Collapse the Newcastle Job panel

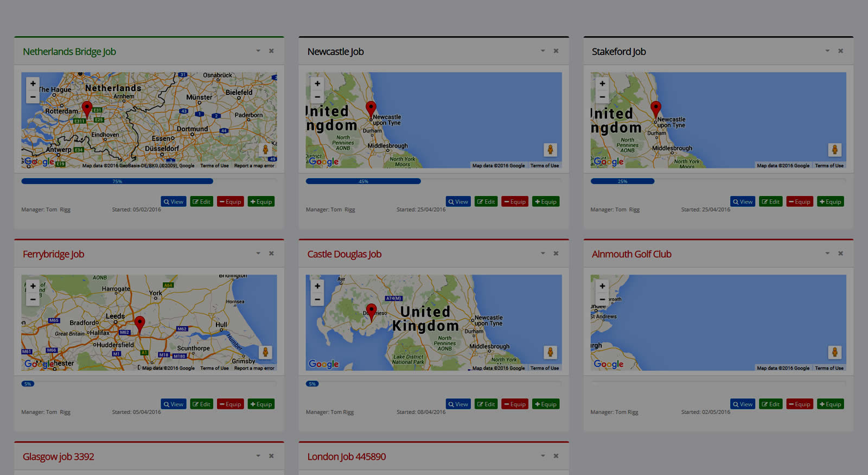click(x=542, y=51)
